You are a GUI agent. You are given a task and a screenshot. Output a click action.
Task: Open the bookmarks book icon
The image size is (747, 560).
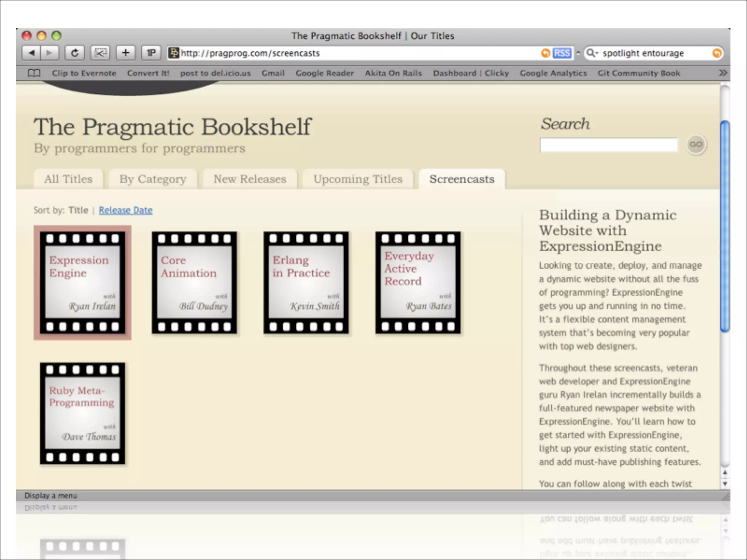click(34, 73)
